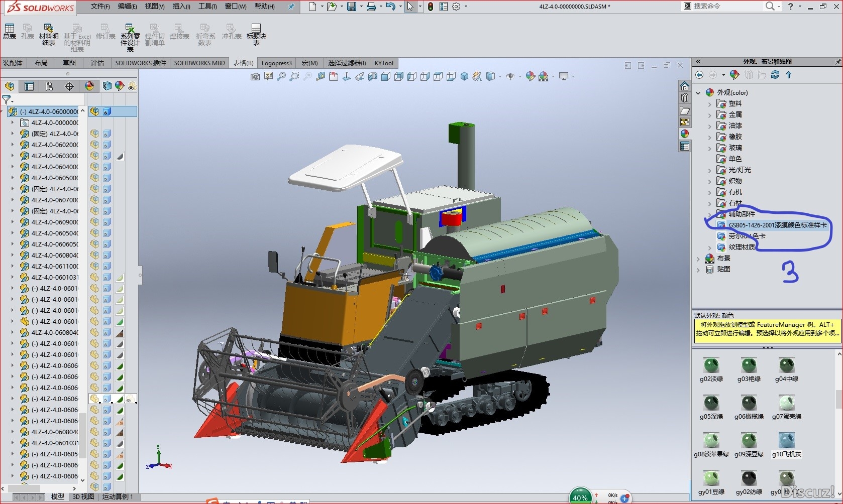Expand the 4LZ-4.0-0607000 tree node
Viewport: 843px width, 504px height.
pos(13,200)
